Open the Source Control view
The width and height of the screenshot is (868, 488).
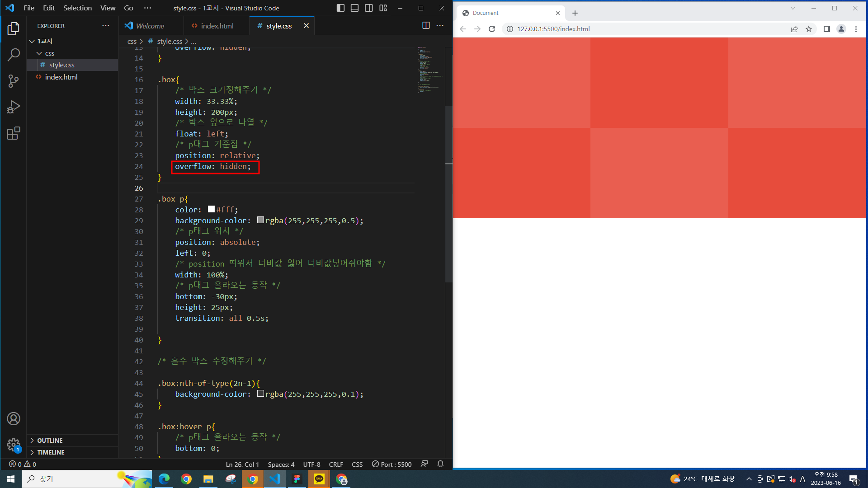(14, 81)
